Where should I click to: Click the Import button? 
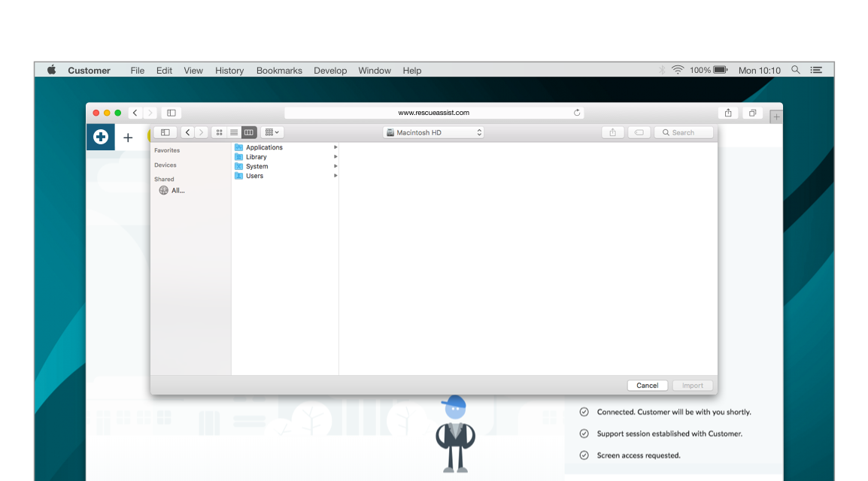click(693, 386)
